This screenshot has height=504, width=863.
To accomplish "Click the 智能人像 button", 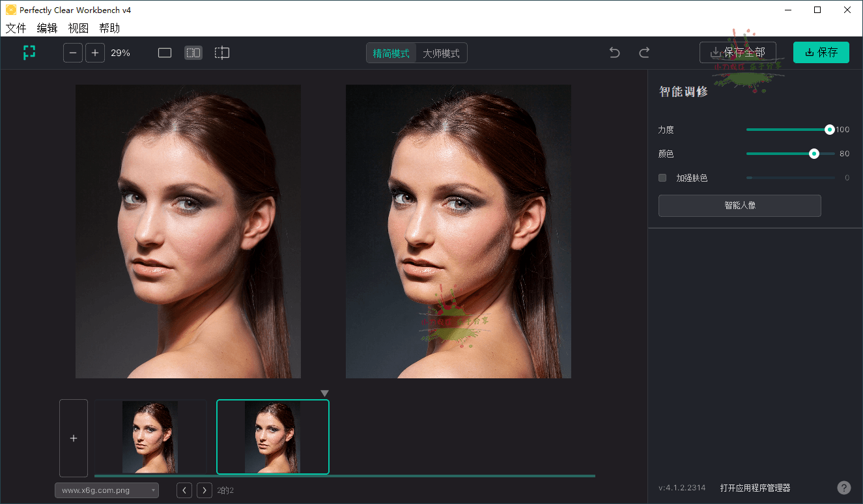I will pos(739,205).
